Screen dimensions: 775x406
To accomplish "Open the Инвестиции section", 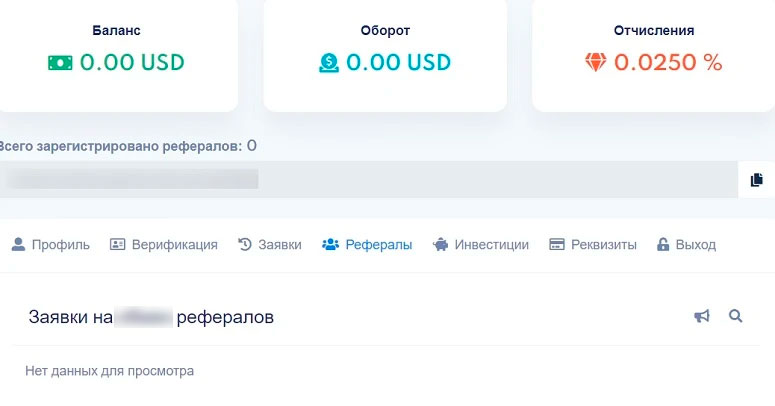I will [x=491, y=245].
